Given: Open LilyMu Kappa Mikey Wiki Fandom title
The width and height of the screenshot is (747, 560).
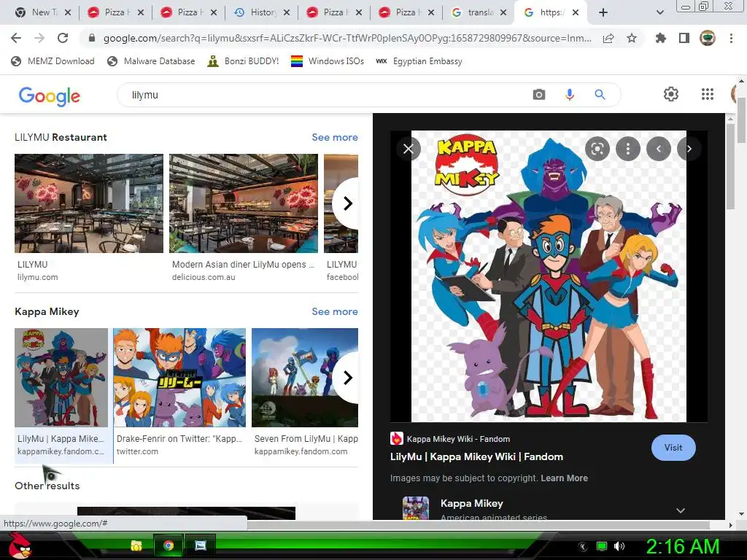Looking at the screenshot, I should coord(476,457).
